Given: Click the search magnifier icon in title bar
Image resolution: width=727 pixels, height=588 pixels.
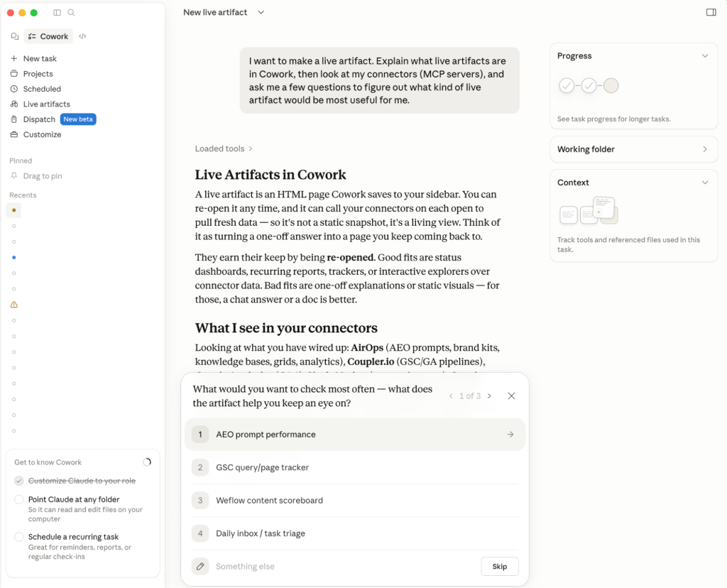Looking at the screenshot, I should pyautogui.click(x=71, y=13).
